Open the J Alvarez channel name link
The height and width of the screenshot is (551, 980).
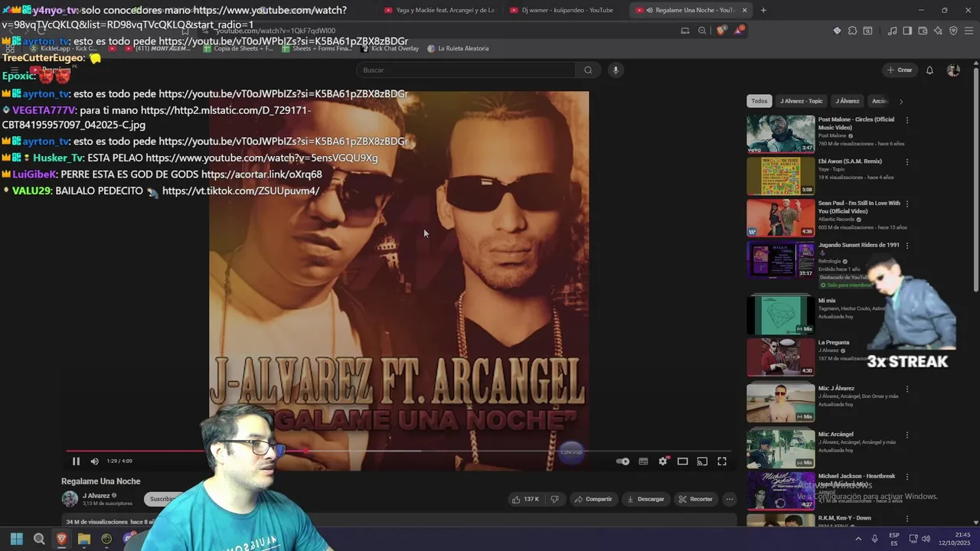(x=96, y=496)
